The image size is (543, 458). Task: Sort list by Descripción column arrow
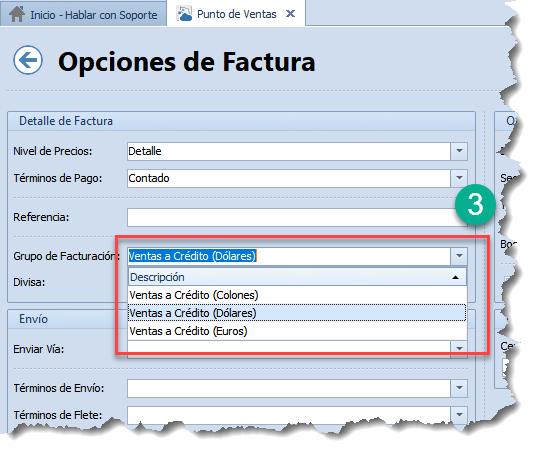(x=455, y=277)
